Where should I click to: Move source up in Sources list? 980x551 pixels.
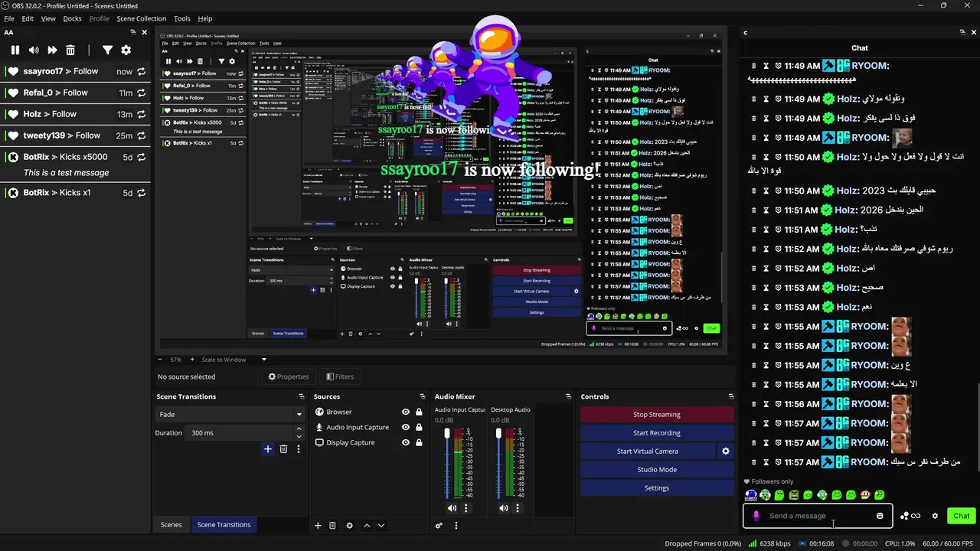367,526
